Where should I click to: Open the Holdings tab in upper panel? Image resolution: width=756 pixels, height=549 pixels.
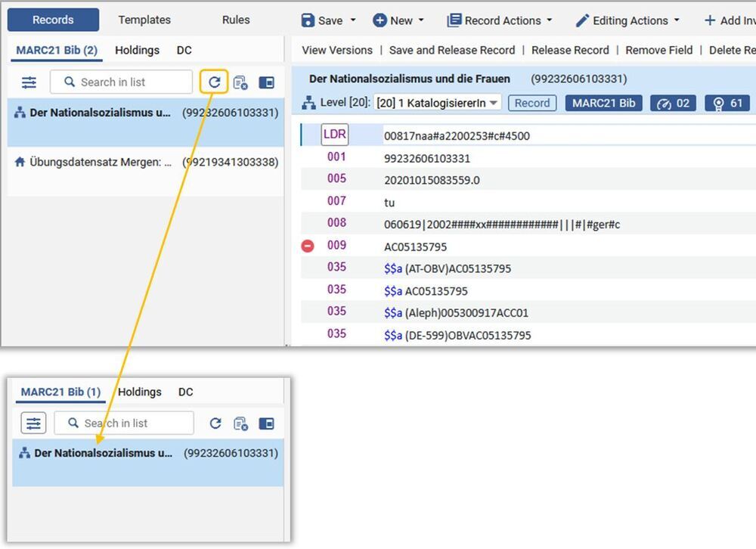(137, 50)
